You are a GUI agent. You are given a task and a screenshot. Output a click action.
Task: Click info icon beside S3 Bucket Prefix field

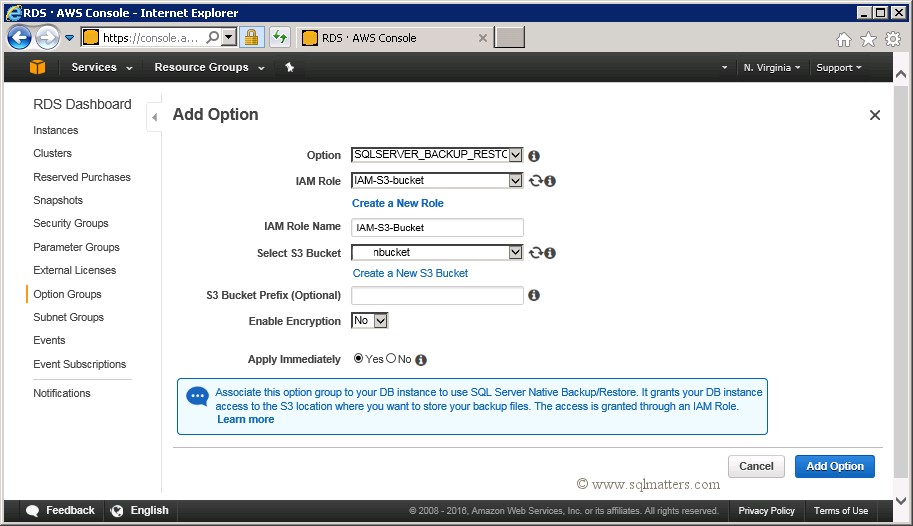[x=534, y=295]
